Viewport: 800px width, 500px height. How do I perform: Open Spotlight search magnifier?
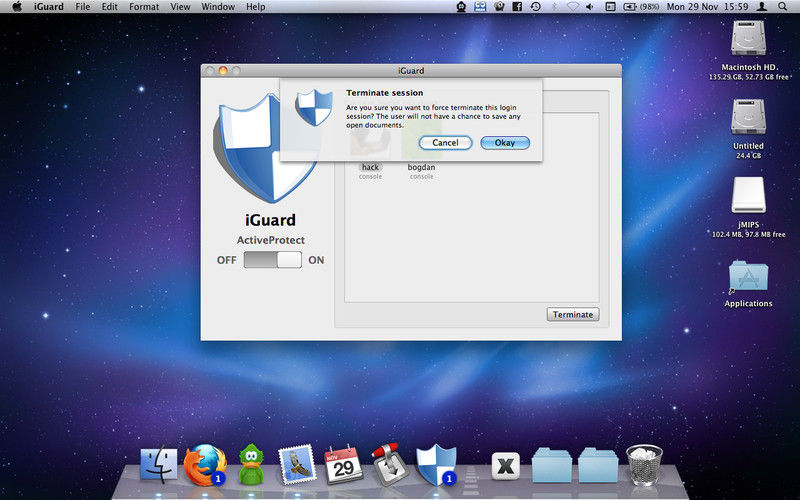click(x=782, y=7)
